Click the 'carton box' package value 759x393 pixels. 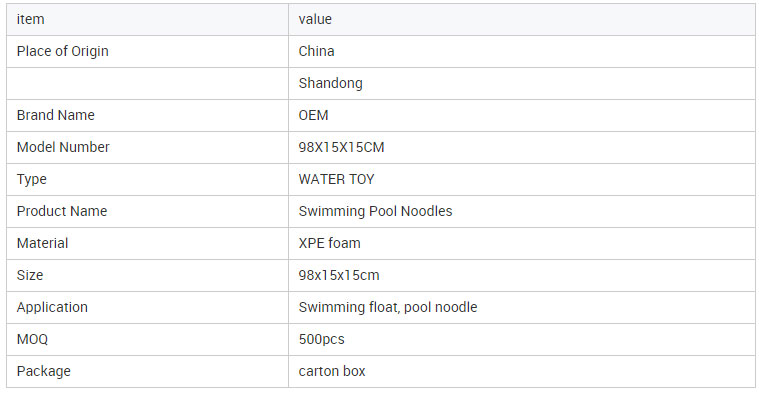[332, 371]
